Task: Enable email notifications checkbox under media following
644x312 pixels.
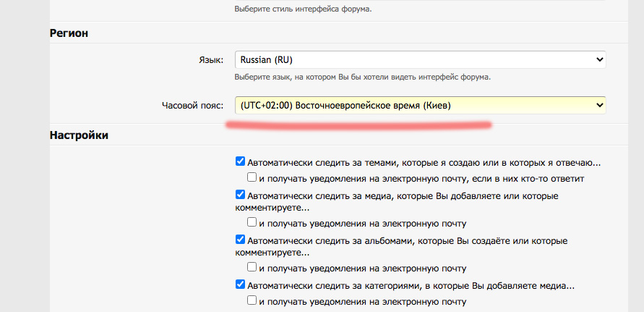Action: pyautogui.click(x=252, y=223)
